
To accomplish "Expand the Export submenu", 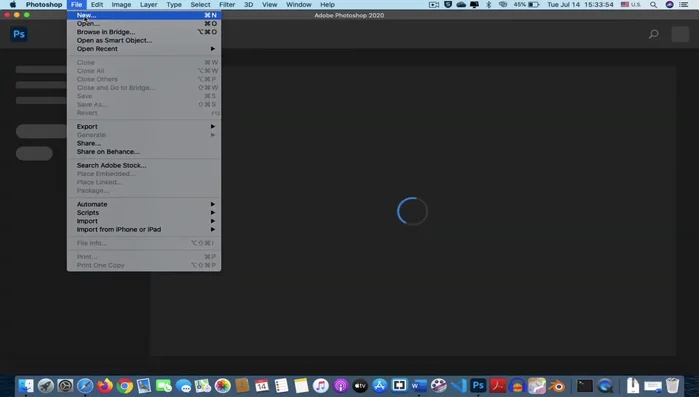I will coord(144,127).
